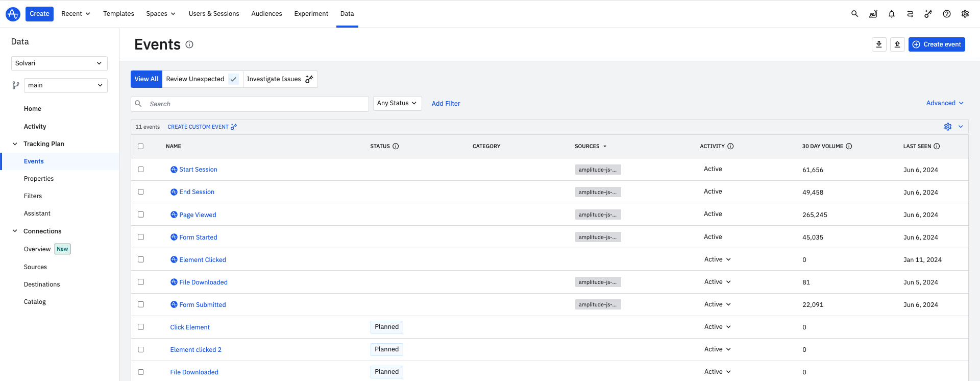The image size is (980, 381).
Task: Click the Page Viewed event icon
Action: 174,215
